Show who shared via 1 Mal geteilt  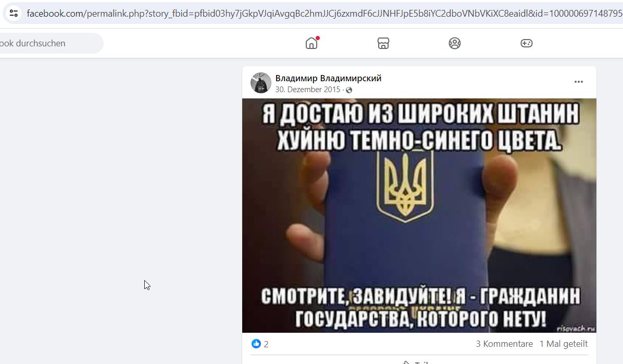(564, 344)
